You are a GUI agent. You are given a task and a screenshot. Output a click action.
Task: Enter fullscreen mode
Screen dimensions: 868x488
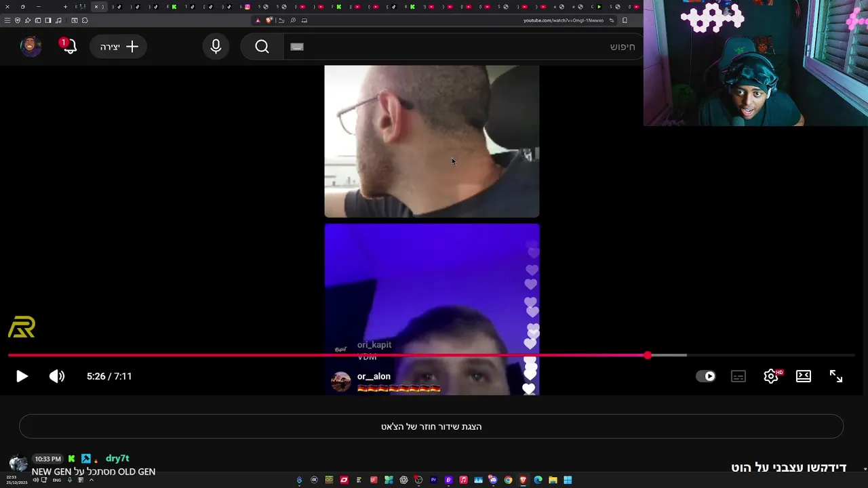(x=836, y=376)
